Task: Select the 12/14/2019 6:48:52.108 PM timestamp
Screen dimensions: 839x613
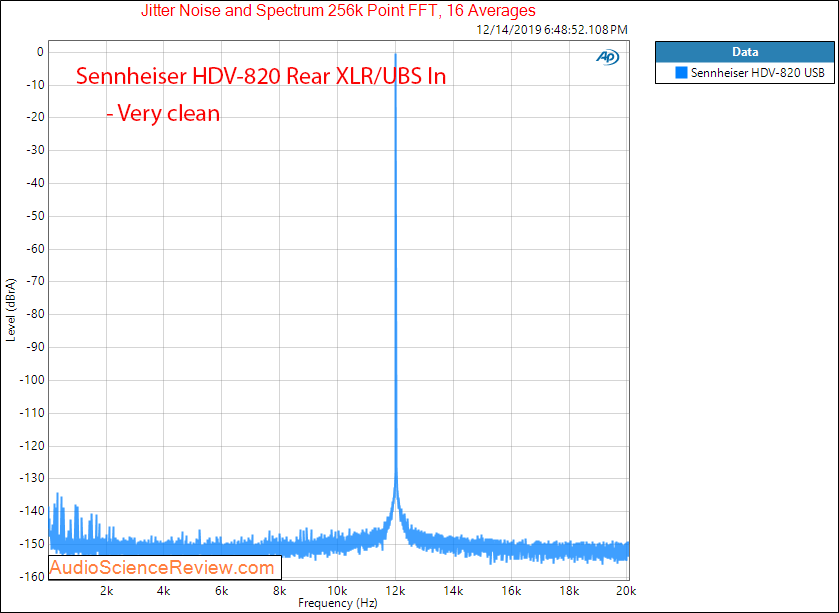Action: pos(552,30)
